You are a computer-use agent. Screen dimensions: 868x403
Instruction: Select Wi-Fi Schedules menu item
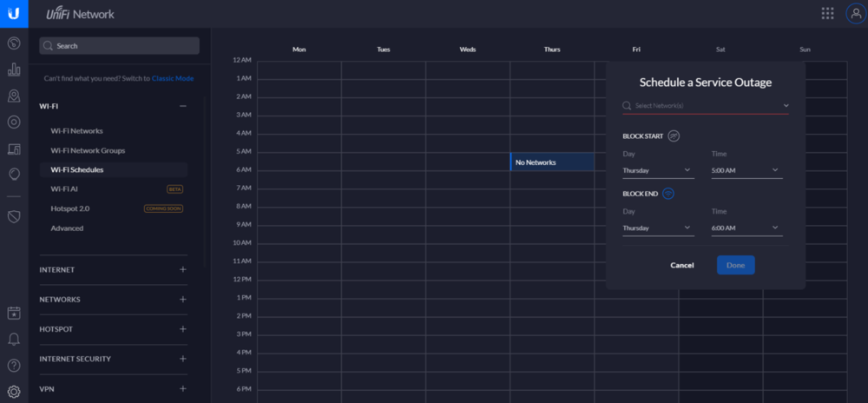point(114,170)
